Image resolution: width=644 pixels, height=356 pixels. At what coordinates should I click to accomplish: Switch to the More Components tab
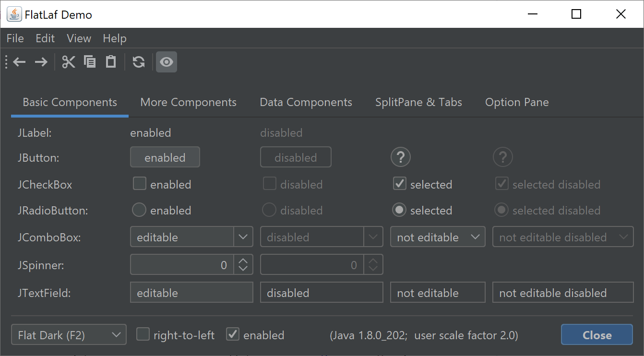click(188, 102)
